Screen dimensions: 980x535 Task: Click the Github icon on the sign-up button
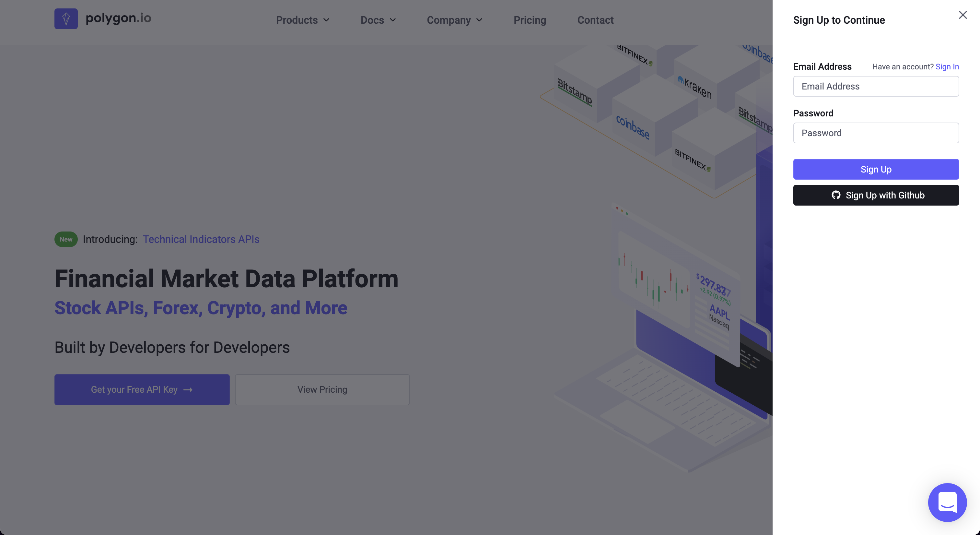(836, 195)
